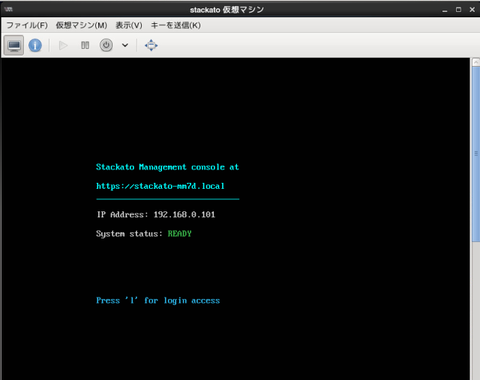This screenshot has height=380, width=480.
Task: Click the power shutdown button
Action: 106,45
